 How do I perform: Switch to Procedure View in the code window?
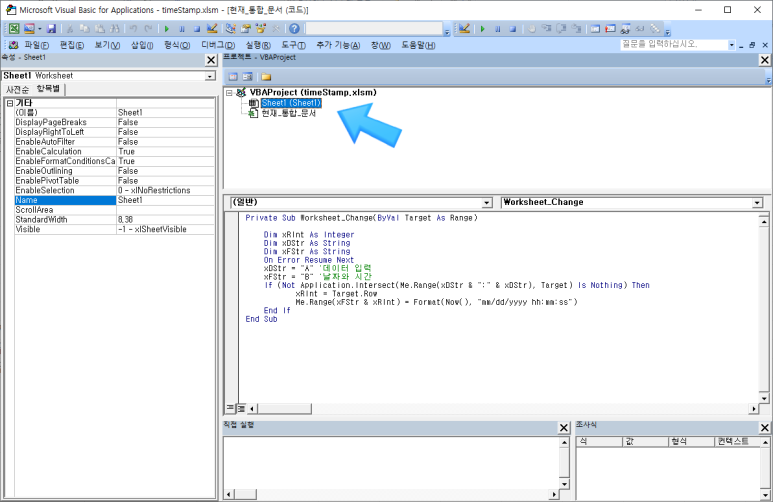230,408
